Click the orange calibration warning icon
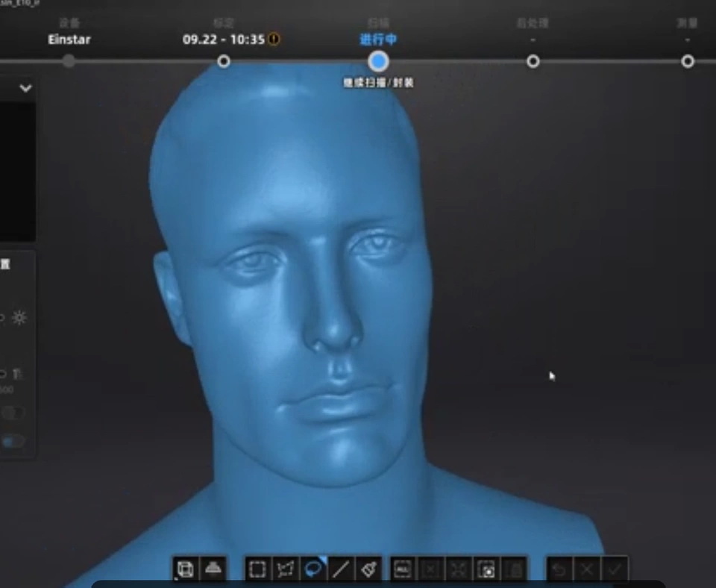Image resolution: width=716 pixels, height=588 pixels. point(274,40)
